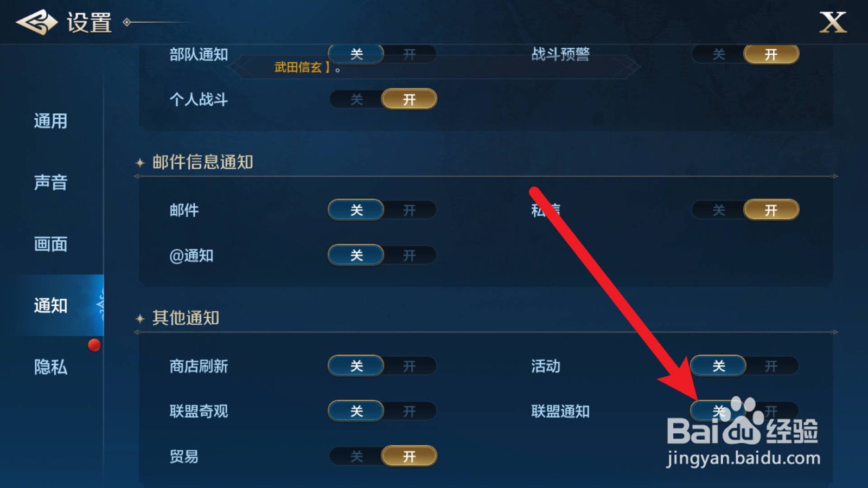Image resolution: width=868 pixels, height=488 pixels.
Task: Enable 邮件 notification with 开
Action: click(410, 210)
